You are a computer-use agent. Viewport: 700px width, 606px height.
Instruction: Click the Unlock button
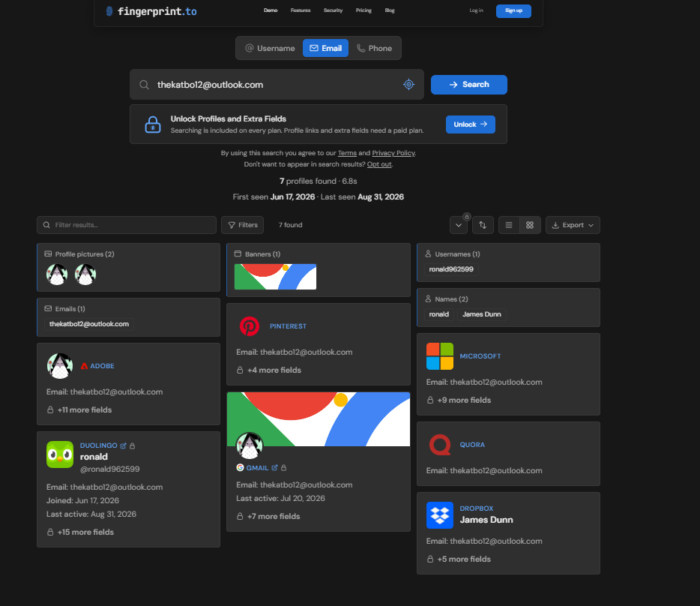click(x=471, y=124)
